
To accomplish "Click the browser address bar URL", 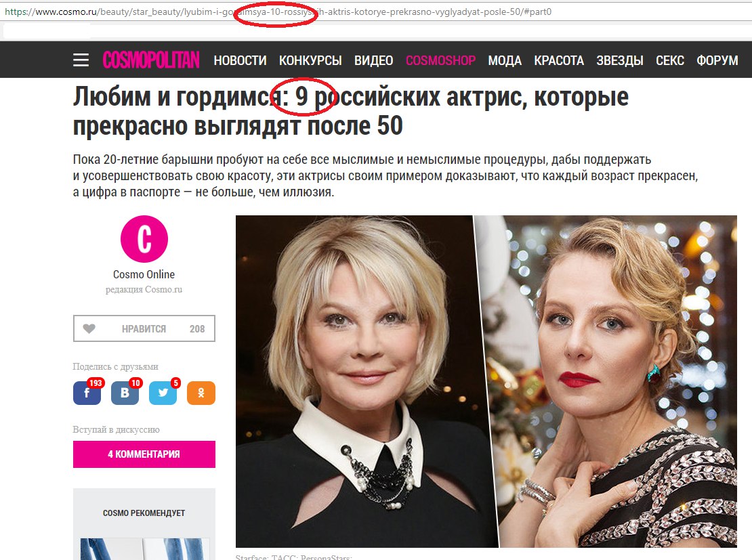I will point(278,12).
